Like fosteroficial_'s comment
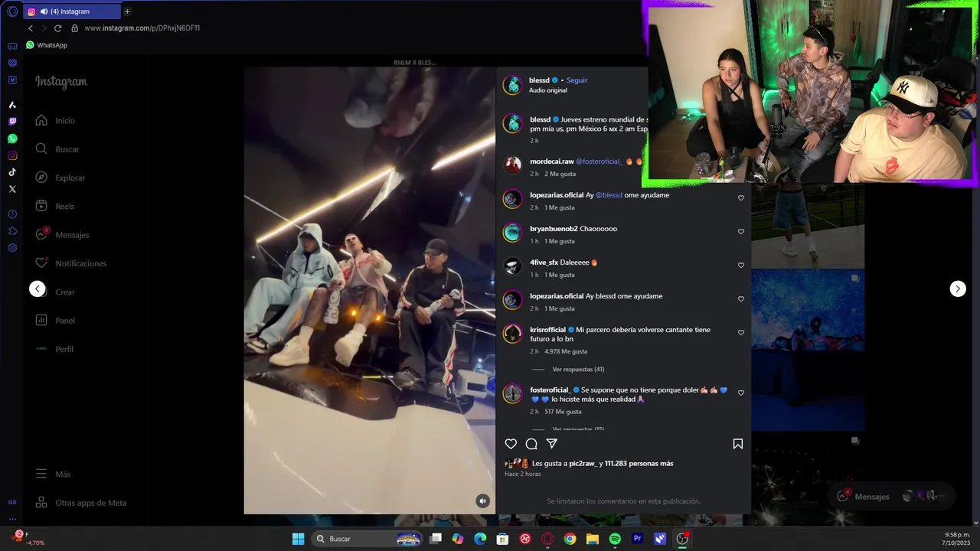The height and width of the screenshot is (551, 980). coord(741,393)
